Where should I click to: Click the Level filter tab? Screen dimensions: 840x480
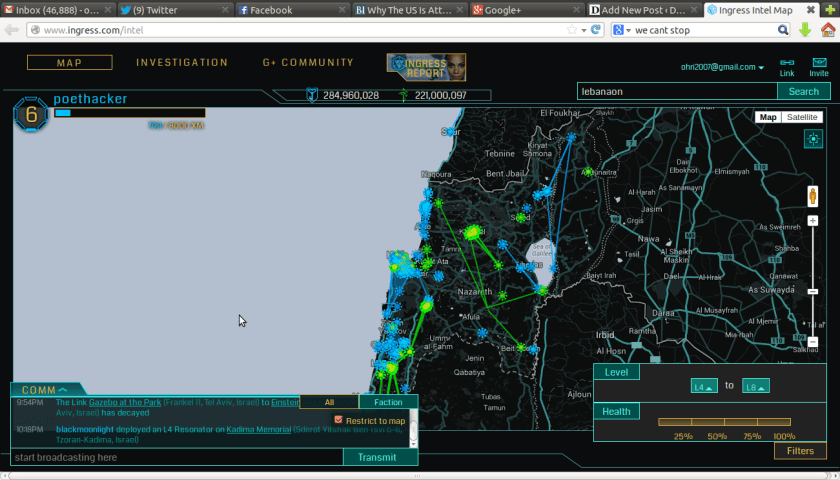616,372
